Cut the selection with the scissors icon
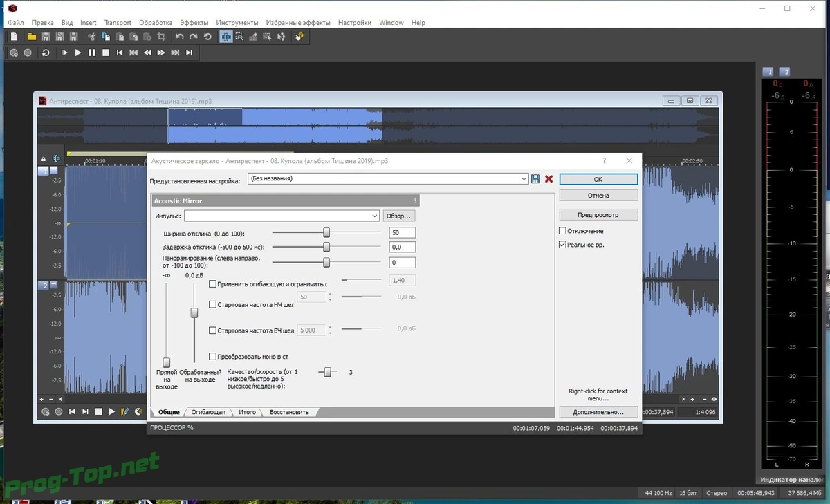Viewport: 830px width, 504px height. (91, 37)
